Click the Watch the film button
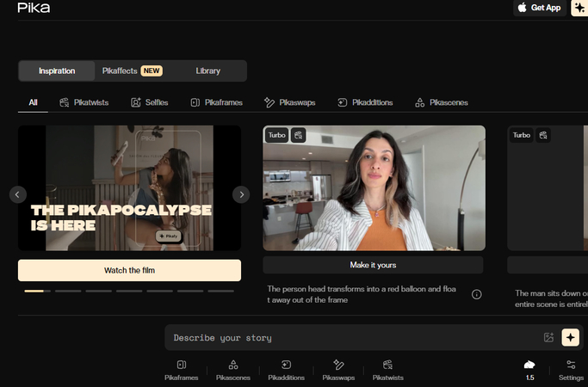Screen dimensions: 588x387 coord(129,270)
